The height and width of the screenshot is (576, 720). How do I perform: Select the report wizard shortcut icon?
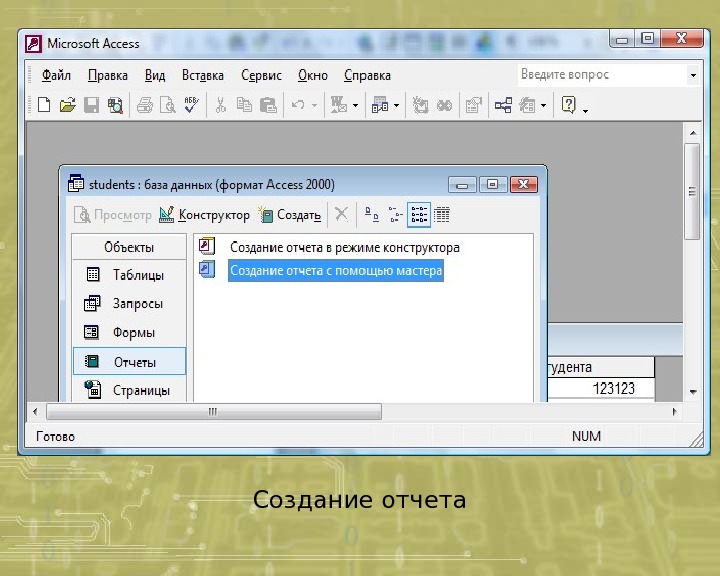[x=207, y=270]
